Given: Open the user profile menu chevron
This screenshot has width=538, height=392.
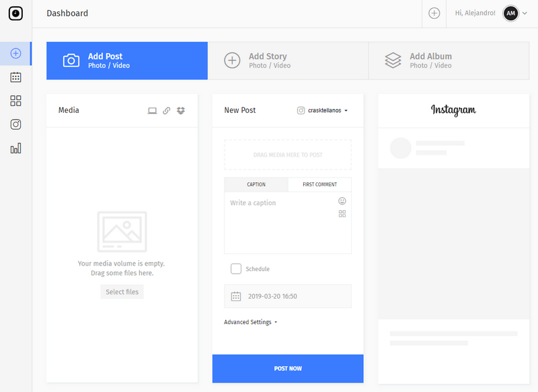Looking at the screenshot, I should coord(525,13).
